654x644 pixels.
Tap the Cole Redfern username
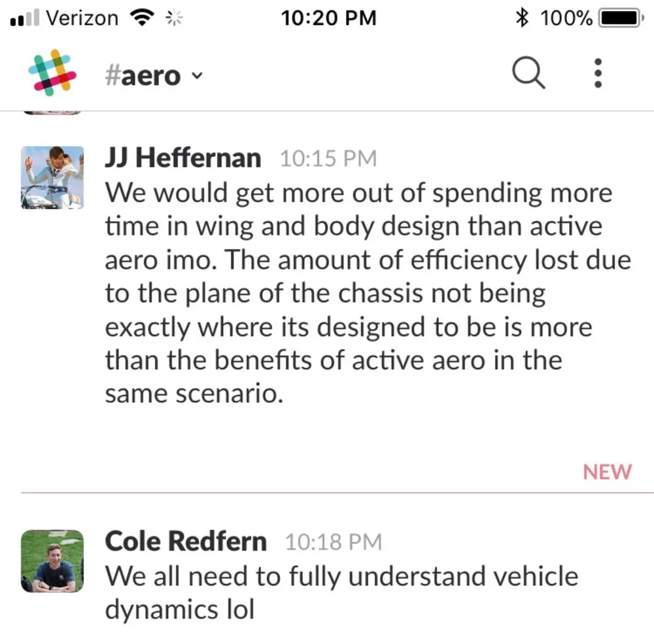coord(186,541)
